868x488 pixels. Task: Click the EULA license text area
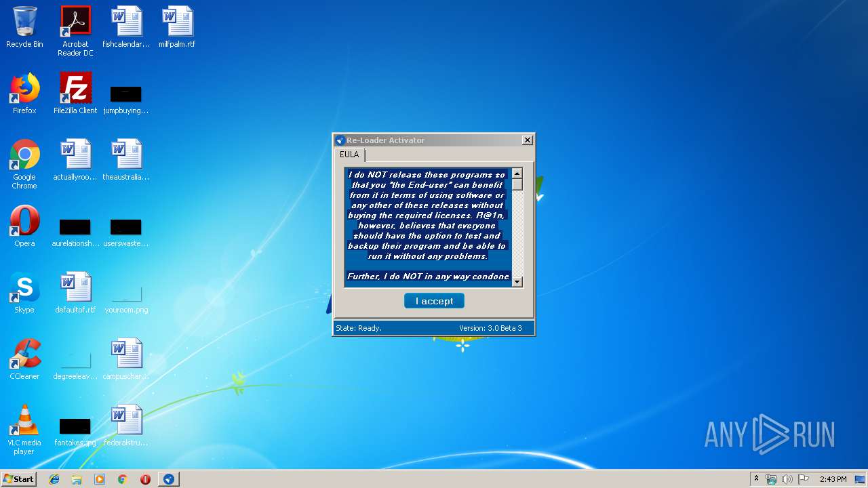[428, 227]
